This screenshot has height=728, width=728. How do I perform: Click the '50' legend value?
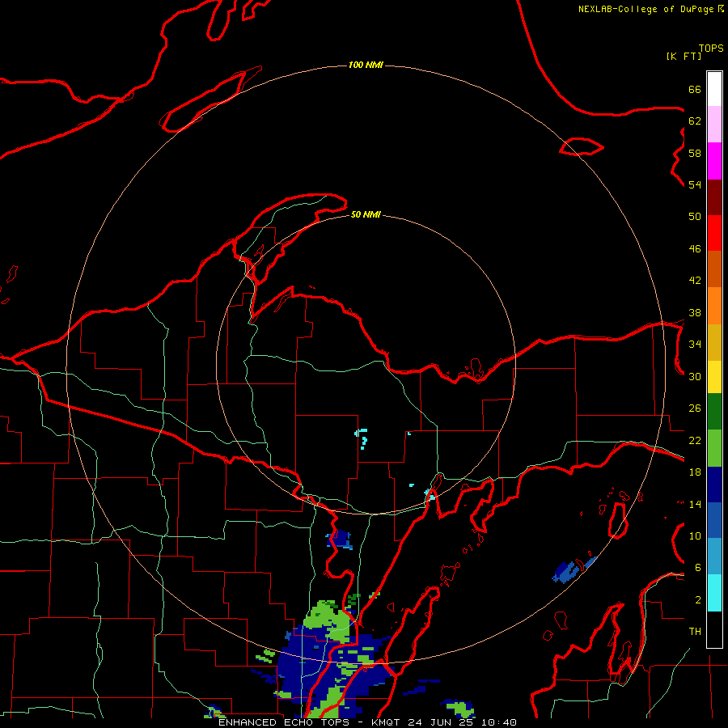695,217
